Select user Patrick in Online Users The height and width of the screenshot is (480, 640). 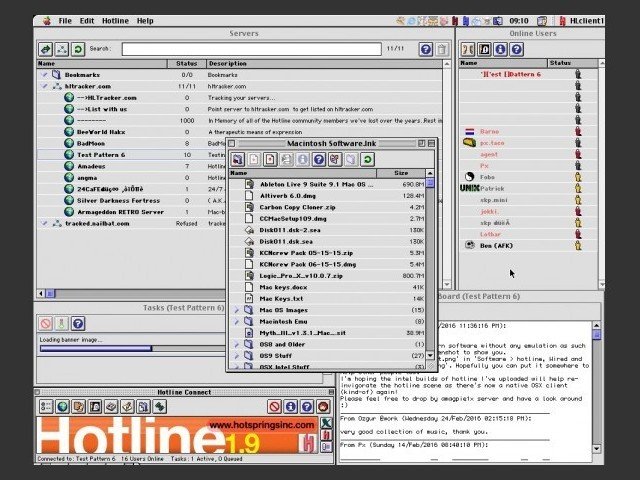[529, 188]
